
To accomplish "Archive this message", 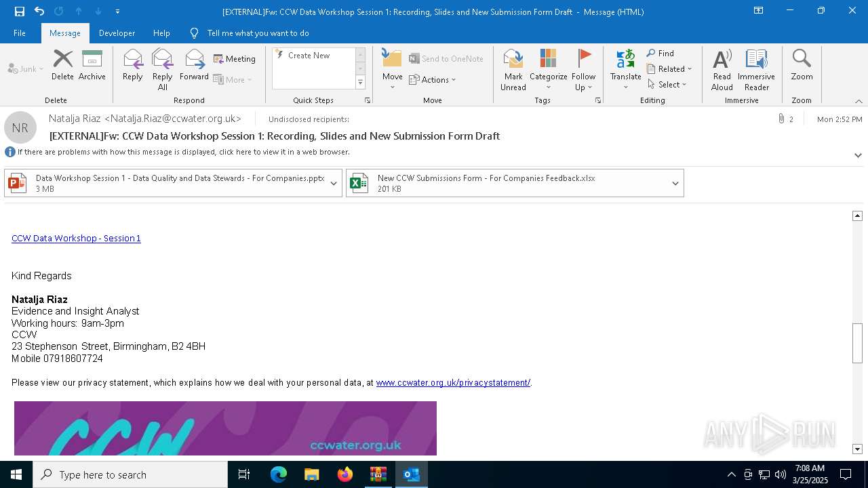I will (92, 66).
